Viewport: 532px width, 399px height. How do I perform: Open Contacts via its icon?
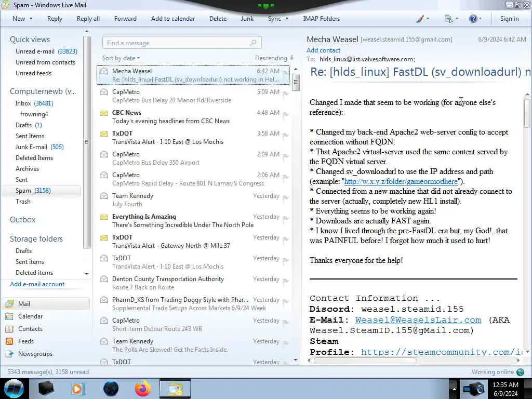[9, 329]
